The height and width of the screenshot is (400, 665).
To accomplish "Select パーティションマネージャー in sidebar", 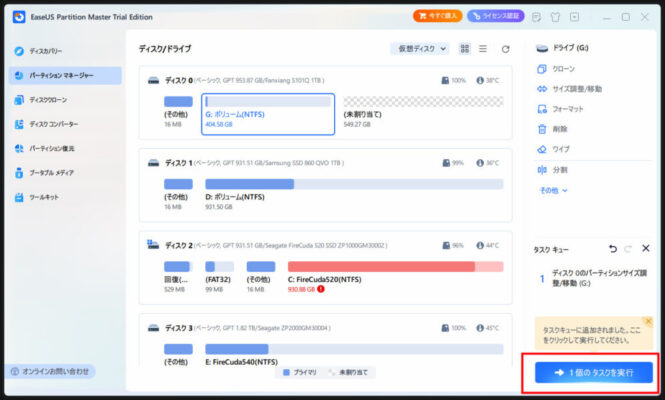I will (65, 76).
